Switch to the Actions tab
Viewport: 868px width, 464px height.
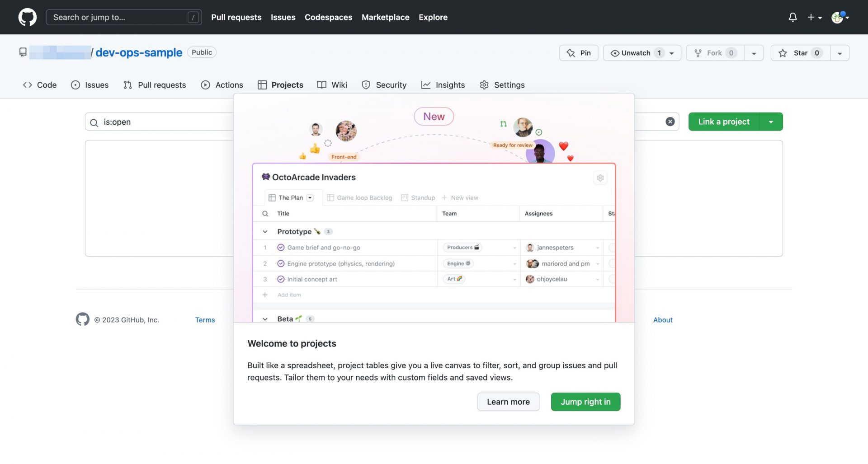pos(222,85)
